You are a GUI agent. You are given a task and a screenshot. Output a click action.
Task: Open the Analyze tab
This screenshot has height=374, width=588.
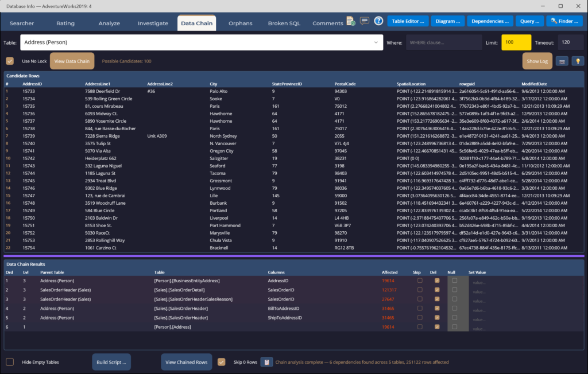pos(109,24)
